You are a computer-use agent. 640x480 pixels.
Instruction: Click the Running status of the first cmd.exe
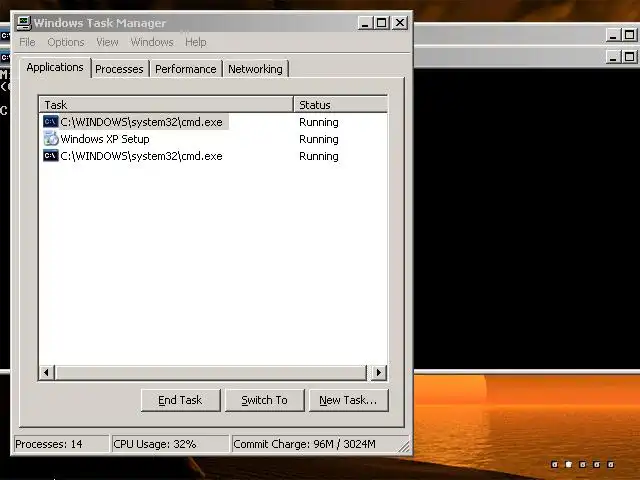(319, 122)
